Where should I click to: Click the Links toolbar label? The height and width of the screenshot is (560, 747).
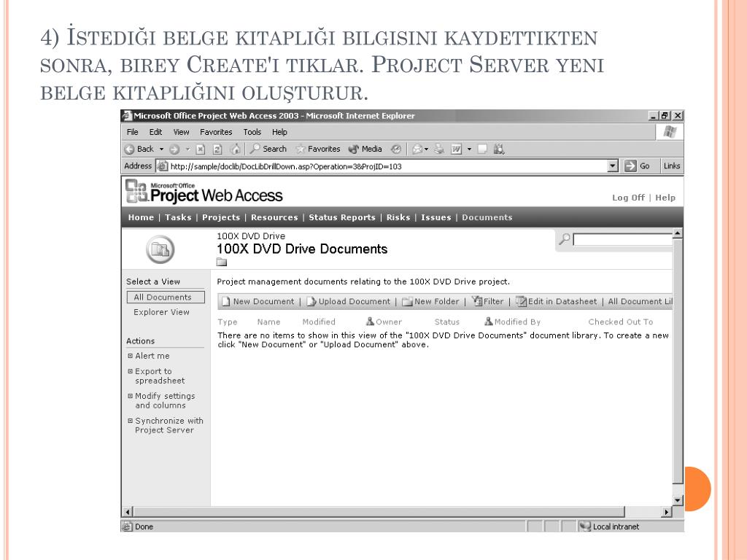pos(672,166)
